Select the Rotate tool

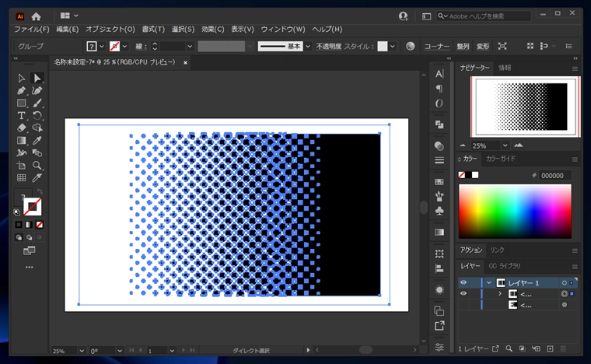[37, 115]
